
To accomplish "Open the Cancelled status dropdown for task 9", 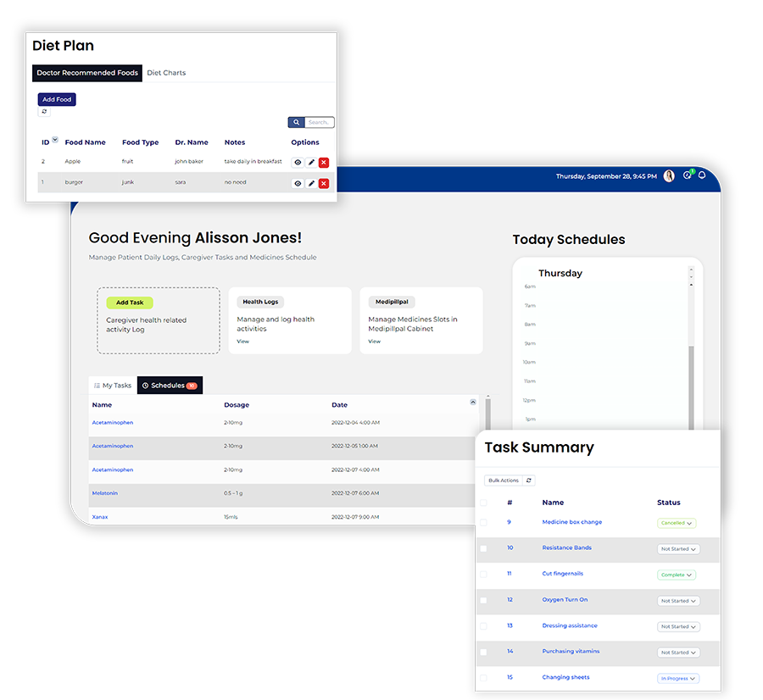I will [677, 524].
